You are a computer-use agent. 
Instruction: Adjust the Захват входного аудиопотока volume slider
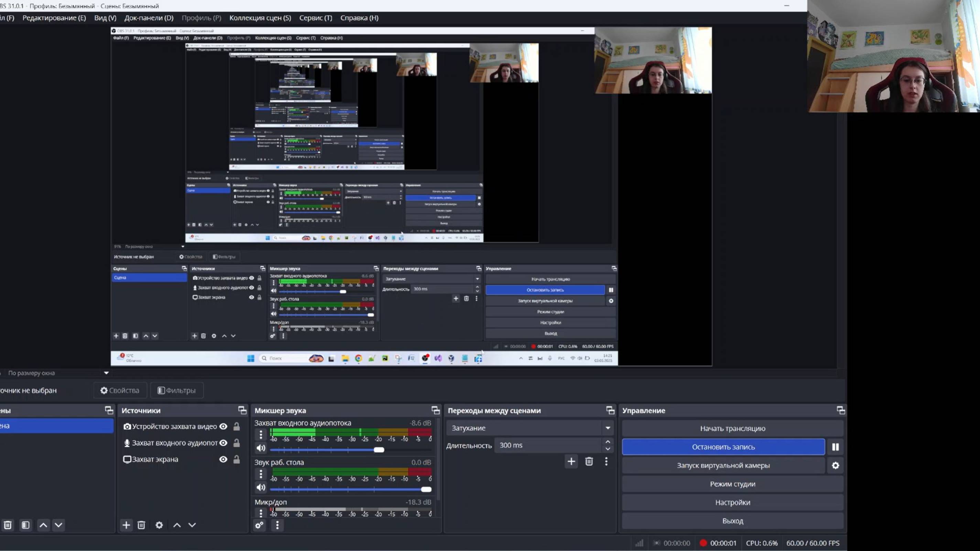tap(379, 450)
